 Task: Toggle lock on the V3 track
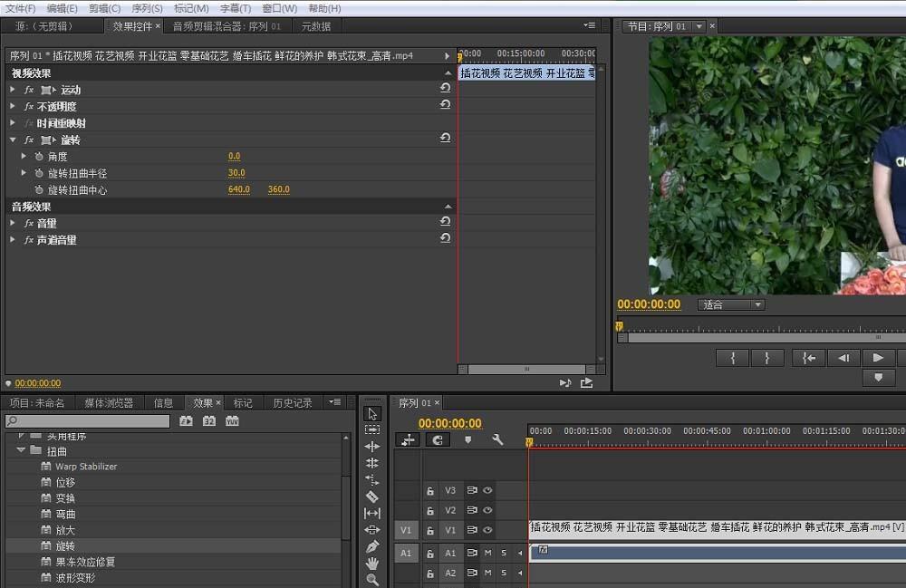pyautogui.click(x=430, y=490)
